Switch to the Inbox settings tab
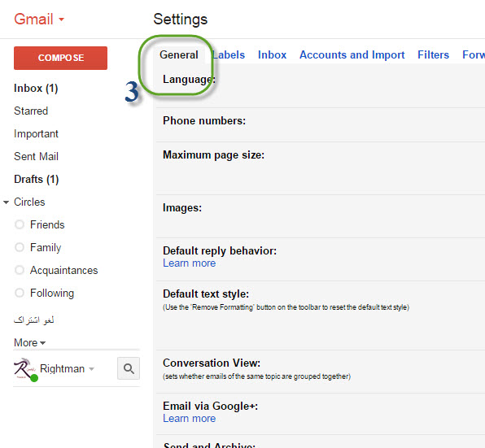 tap(272, 55)
